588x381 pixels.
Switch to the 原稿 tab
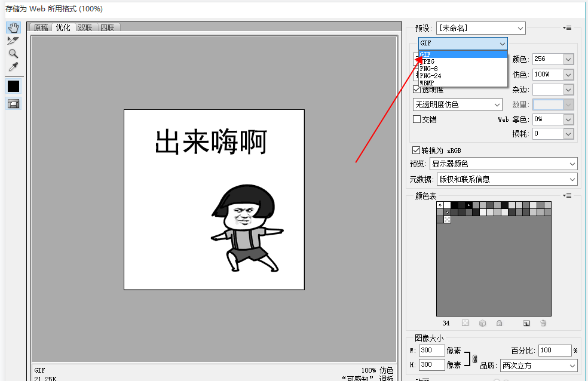pyautogui.click(x=41, y=27)
